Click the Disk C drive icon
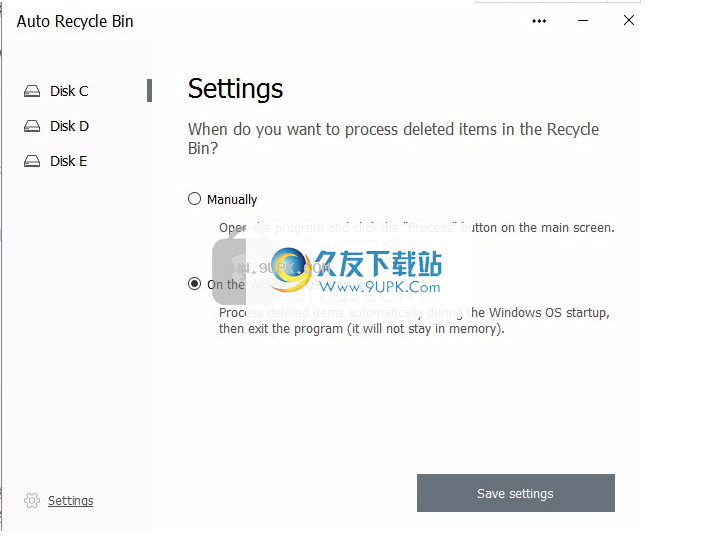Screen dimensions: 718x541 (x=32, y=91)
